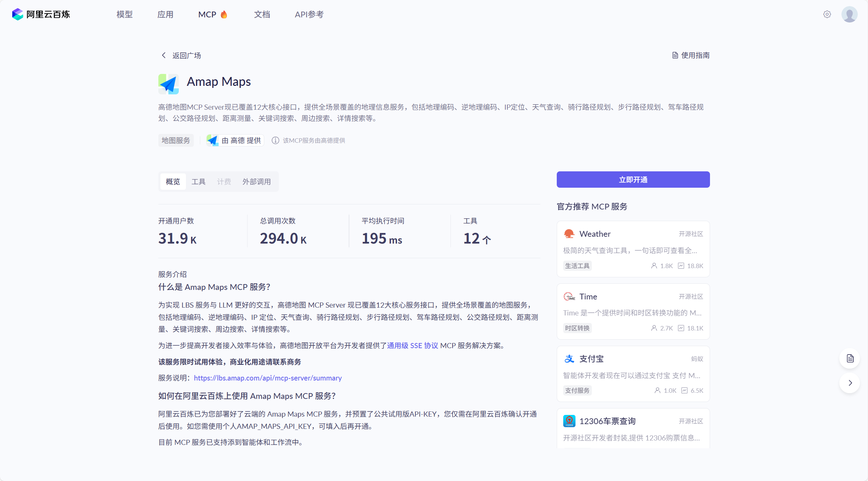Viewport: 868px width, 481px height.
Task: Click the Amap Maps paper-plane logo
Action: pos(169,84)
